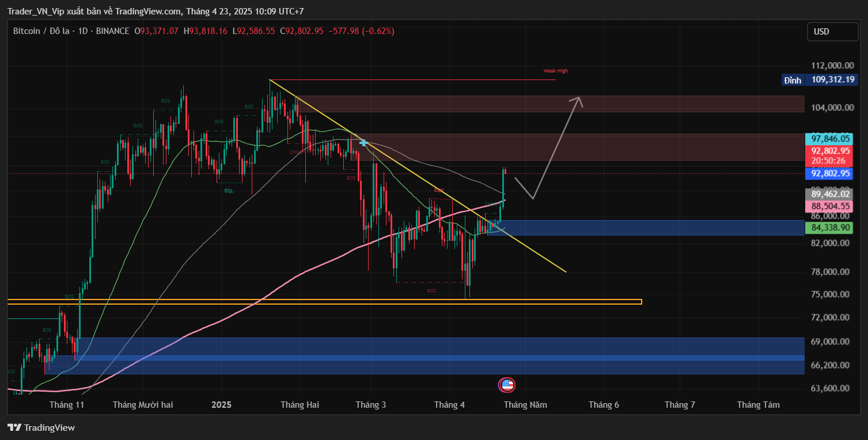The height and width of the screenshot is (440, 868).
Task: Click the "Tháng 3" time axis label
Action: pyautogui.click(x=371, y=405)
